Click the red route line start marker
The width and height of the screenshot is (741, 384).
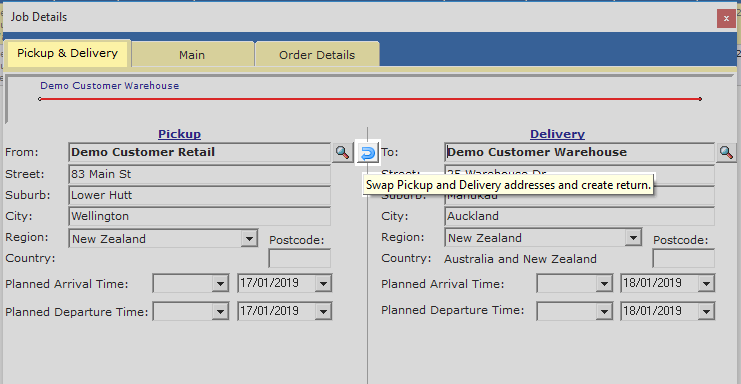(40, 99)
